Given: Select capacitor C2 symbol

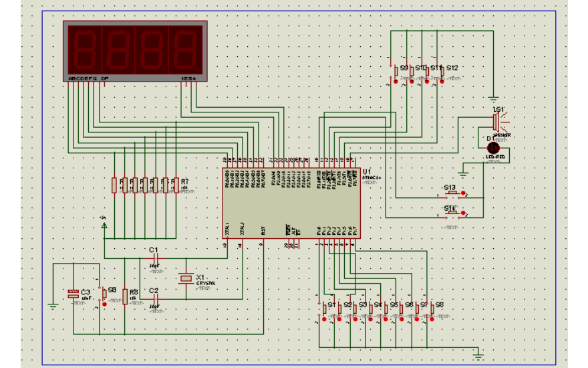Looking at the screenshot, I should coord(154,298).
